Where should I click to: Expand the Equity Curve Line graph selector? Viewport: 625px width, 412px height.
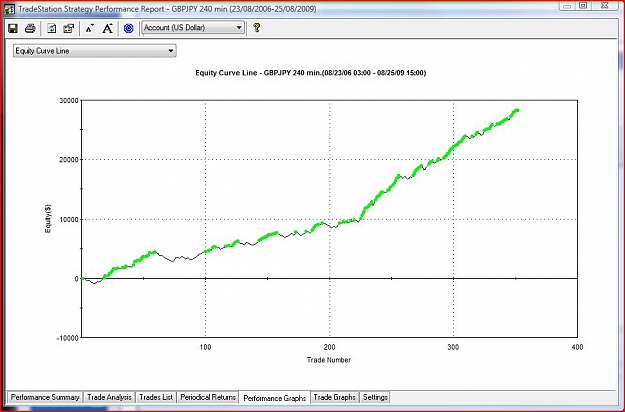coord(94,51)
